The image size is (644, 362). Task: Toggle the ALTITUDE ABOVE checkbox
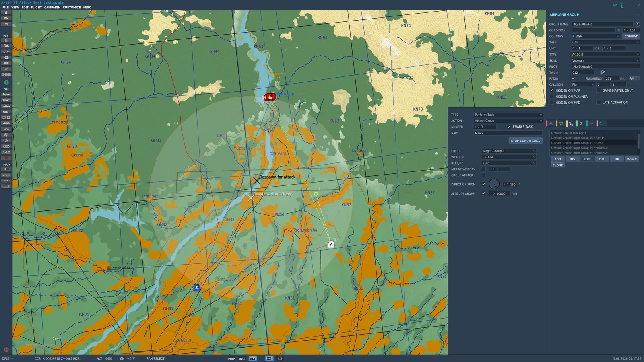point(483,193)
